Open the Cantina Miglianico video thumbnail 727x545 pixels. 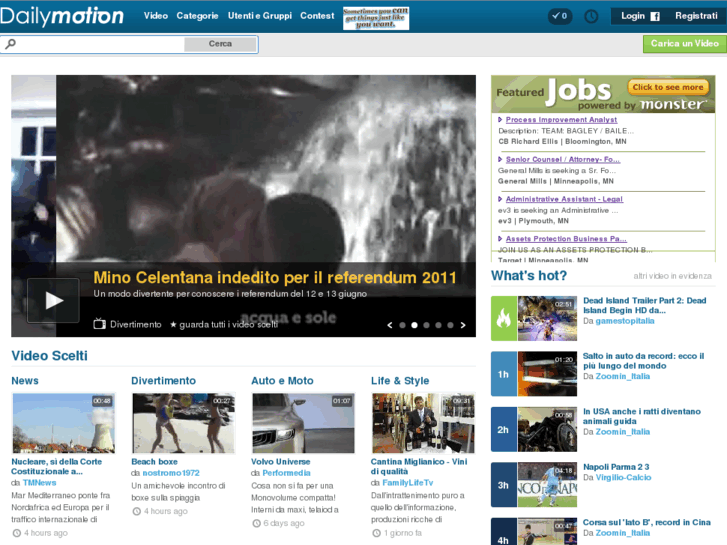423,423
